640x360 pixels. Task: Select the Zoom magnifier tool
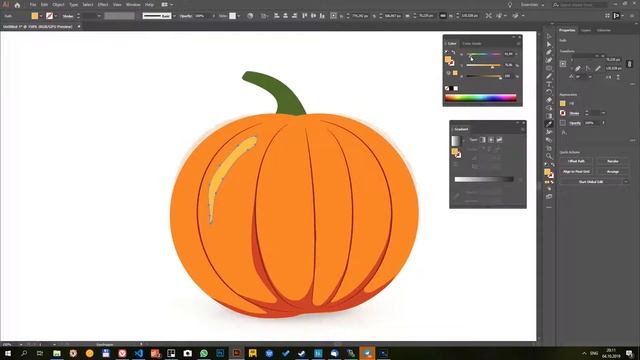click(x=549, y=156)
